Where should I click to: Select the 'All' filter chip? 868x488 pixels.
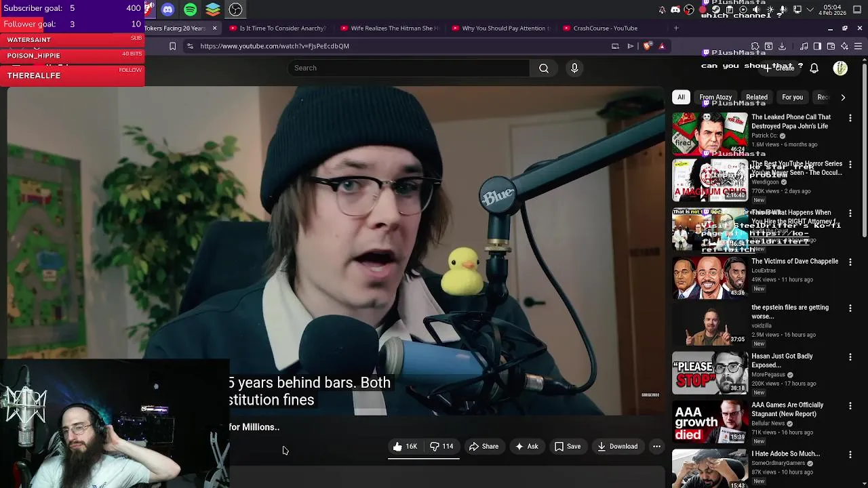click(681, 97)
